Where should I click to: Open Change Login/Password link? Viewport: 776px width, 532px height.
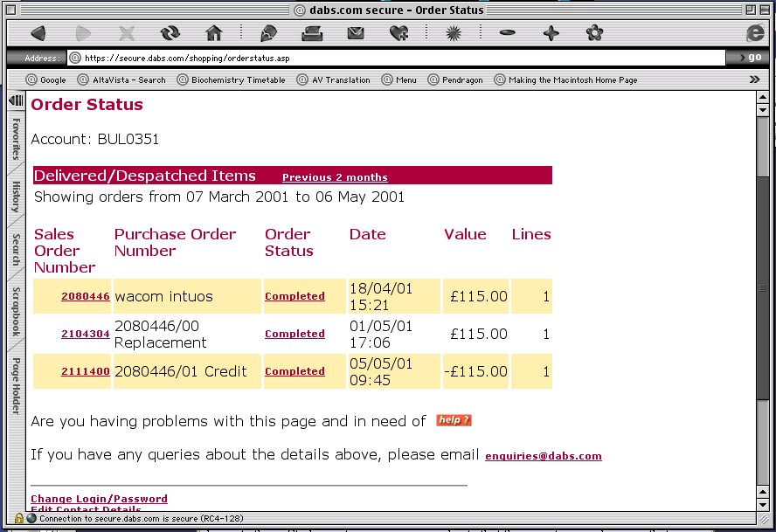pyautogui.click(x=99, y=498)
